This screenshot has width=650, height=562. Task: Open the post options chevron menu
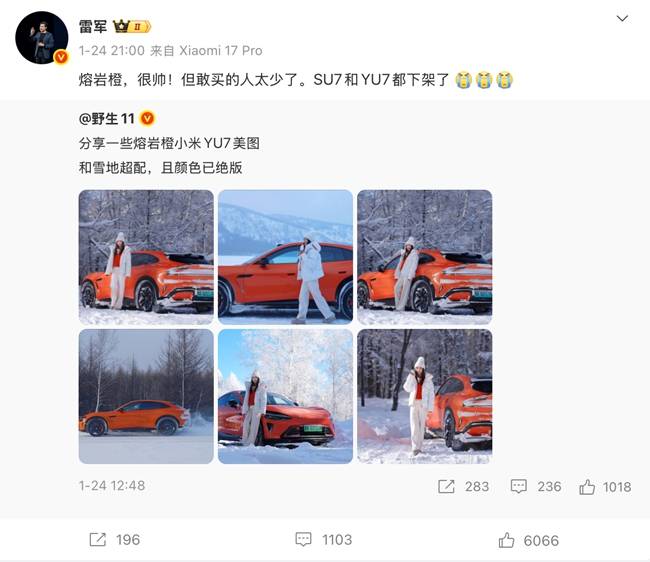(622, 19)
